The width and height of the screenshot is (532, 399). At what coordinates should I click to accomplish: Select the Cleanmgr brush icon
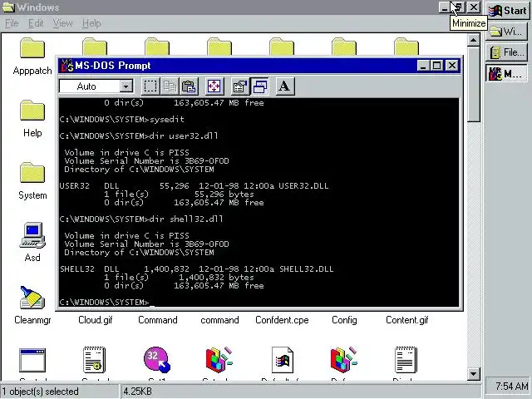coord(32,298)
